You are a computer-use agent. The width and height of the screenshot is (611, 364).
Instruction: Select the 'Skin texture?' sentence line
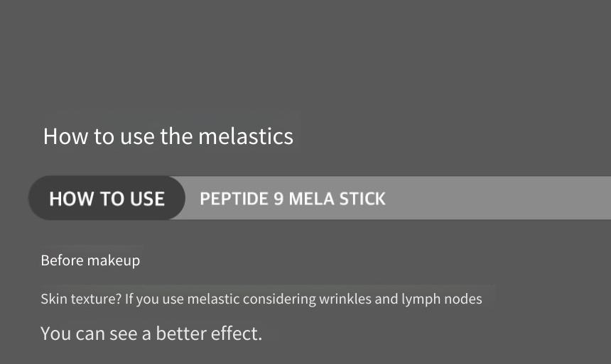(261, 299)
